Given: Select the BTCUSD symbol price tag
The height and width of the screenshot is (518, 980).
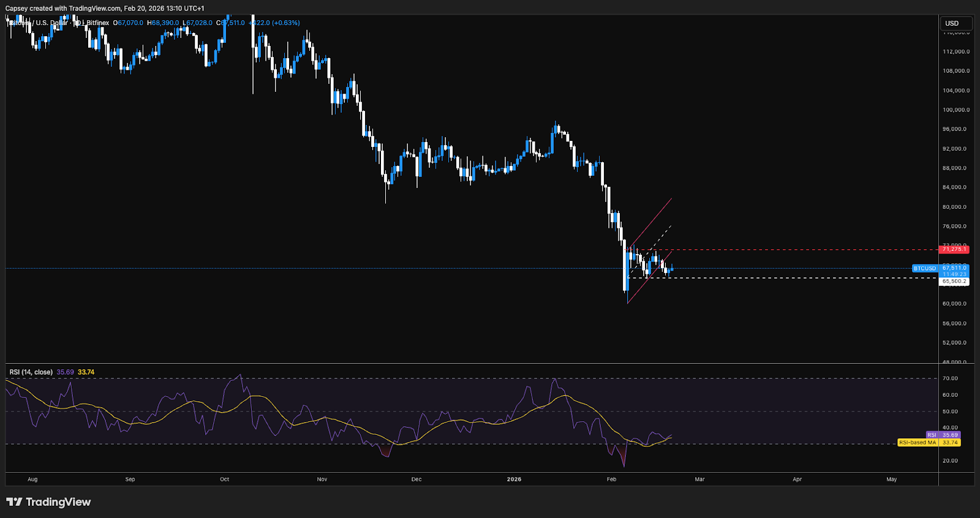Looking at the screenshot, I should 925,268.
